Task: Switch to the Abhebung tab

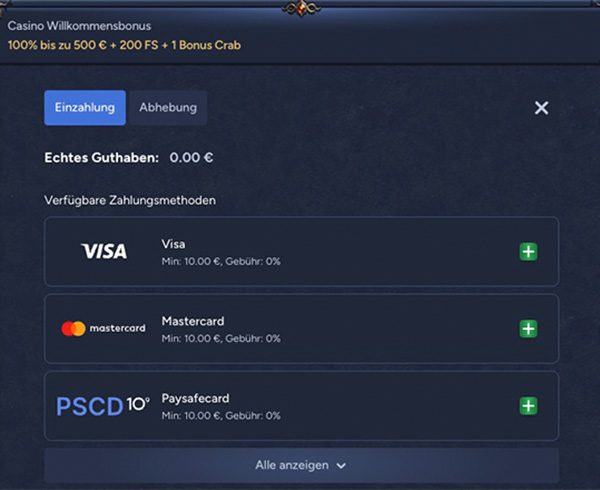Action: coord(168,107)
